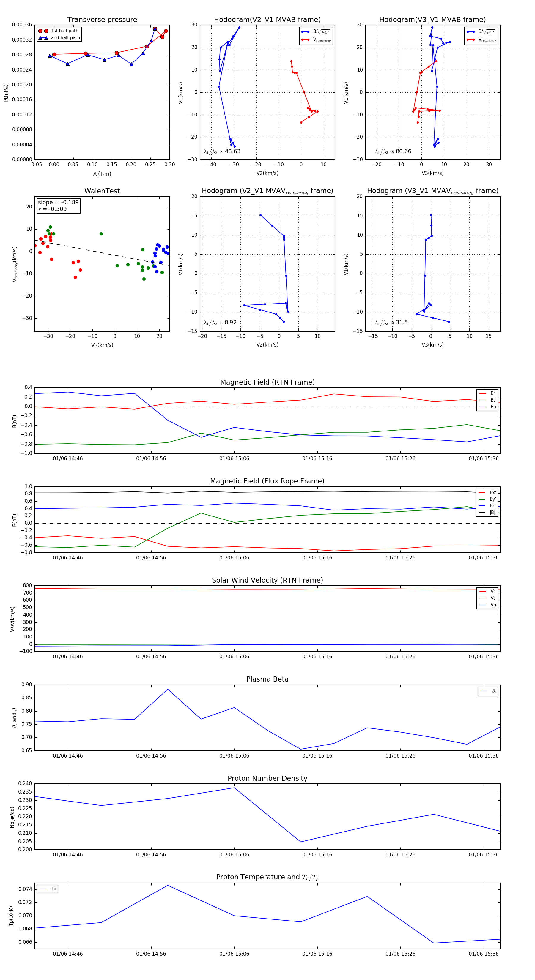Click 'r = -0.509' annotation
This screenshot has height=980, width=535.
tap(53, 209)
